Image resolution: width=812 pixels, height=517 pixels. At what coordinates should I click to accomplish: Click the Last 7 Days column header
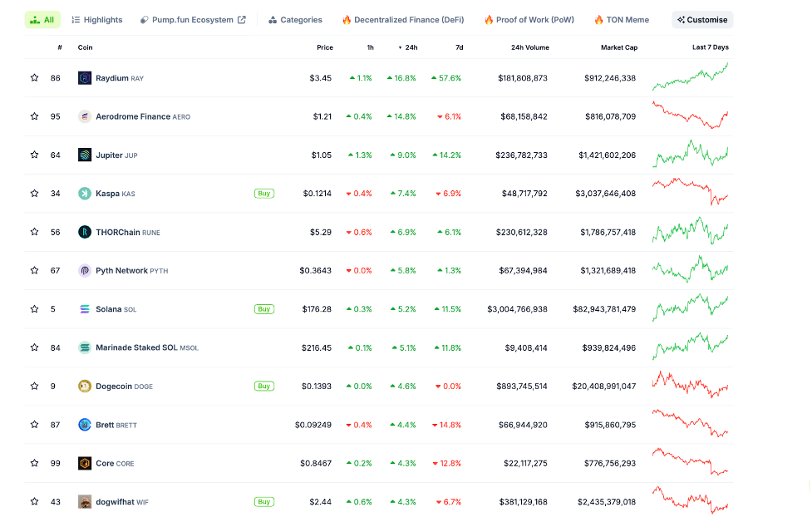[711, 47]
